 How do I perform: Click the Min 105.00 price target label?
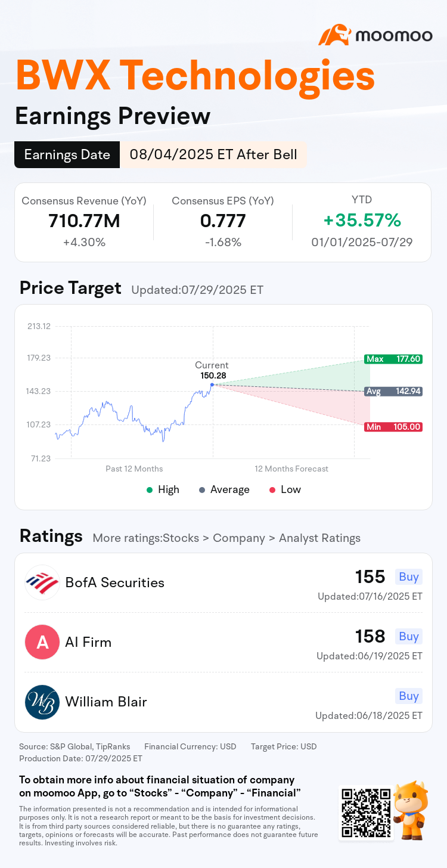393,427
